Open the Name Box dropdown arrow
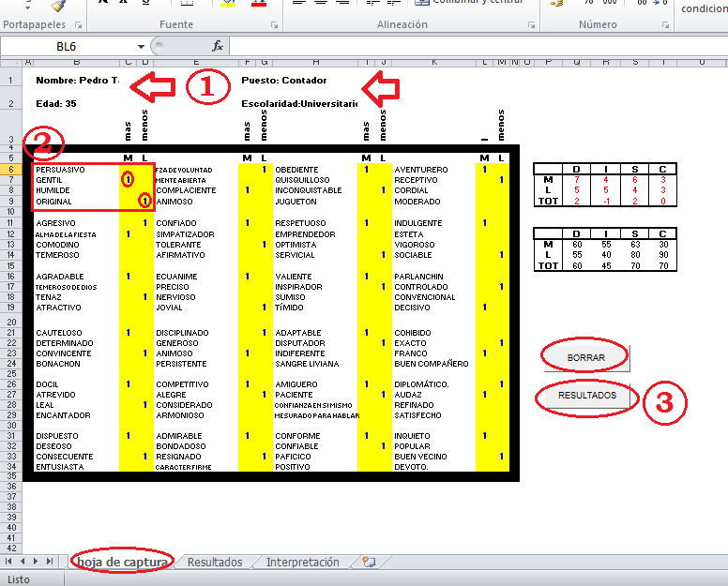This screenshot has height=586, width=728. [x=142, y=46]
